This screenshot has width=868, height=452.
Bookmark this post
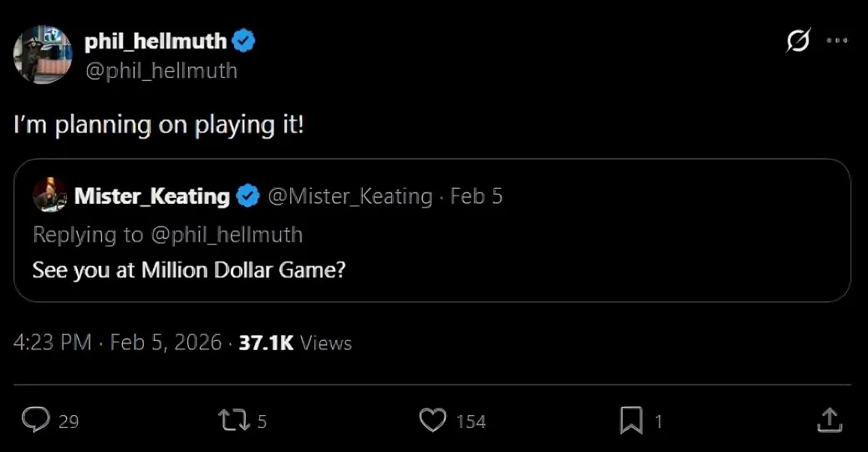pos(631,419)
